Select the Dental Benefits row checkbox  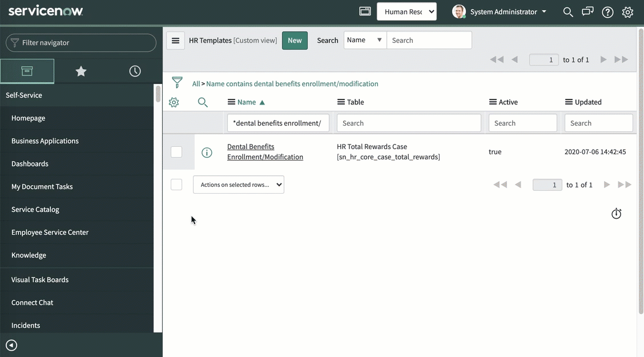[x=176, y=151]
